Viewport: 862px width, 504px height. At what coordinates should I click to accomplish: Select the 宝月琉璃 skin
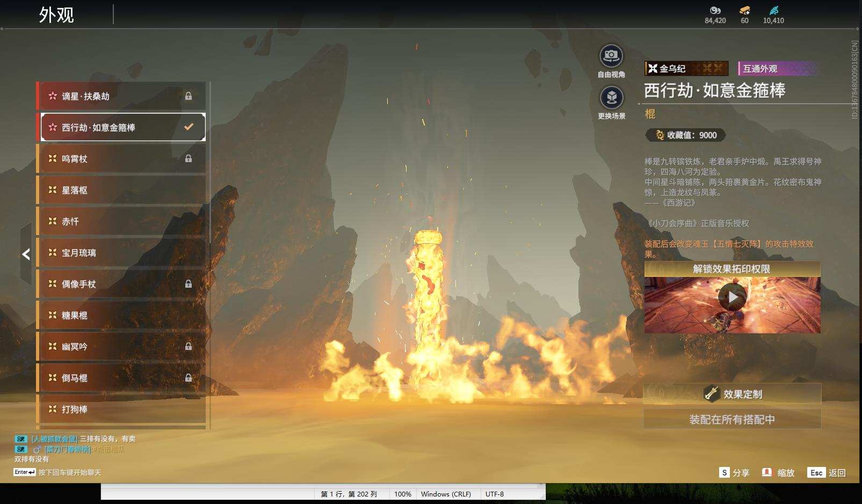pos(121,252)
